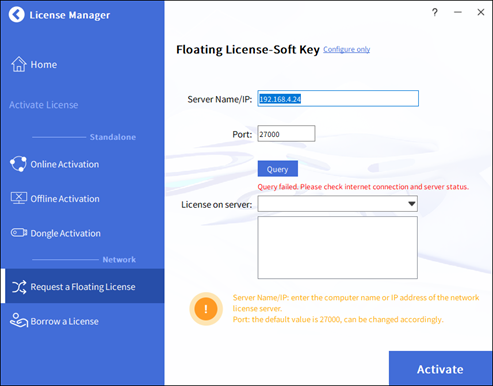Open the Configure only link
Screen dimensions: 493x386
click(x=347, y=49)
